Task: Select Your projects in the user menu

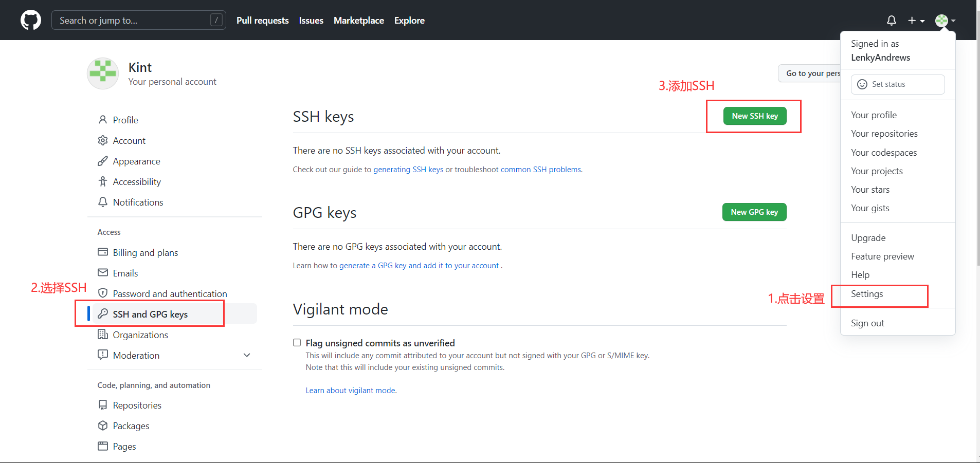Action: pyautogui.click(x=898, y=171)
